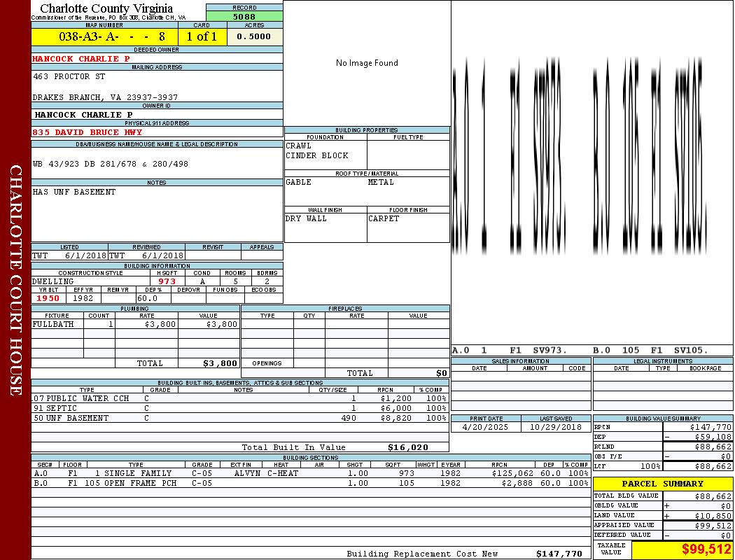
Task: Click roof type GABLE
Action: coord(299,182)
